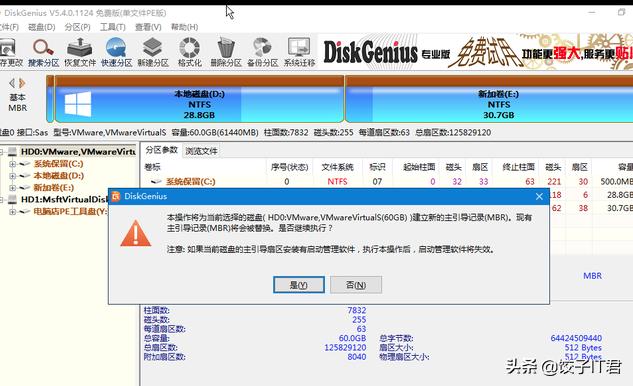Restore the main window size
The width and height of the screenshot is (633, 386).
coord(622,13)
